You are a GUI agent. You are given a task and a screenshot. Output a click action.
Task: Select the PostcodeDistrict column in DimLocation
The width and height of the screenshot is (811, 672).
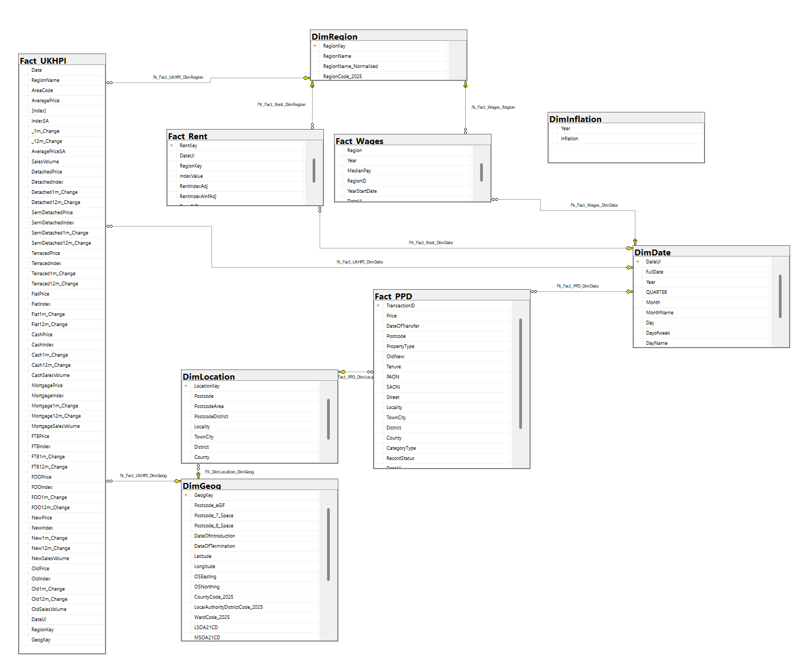coord(211,417)
